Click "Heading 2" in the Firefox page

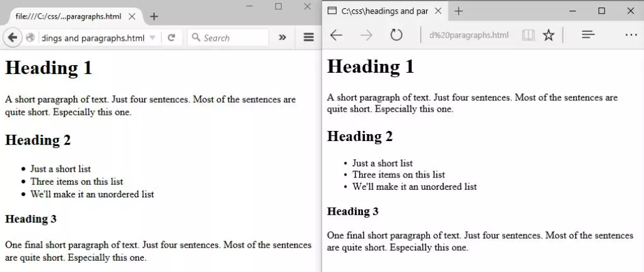38,141
